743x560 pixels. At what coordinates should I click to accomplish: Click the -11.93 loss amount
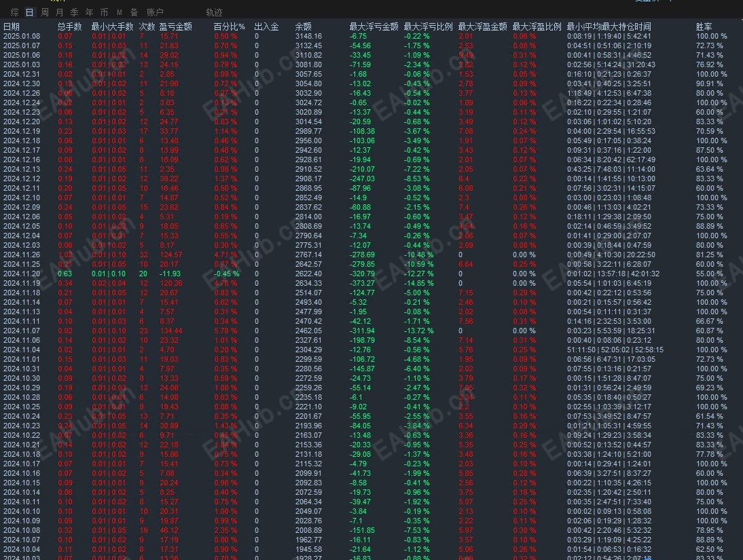click(x=170, y=274)
